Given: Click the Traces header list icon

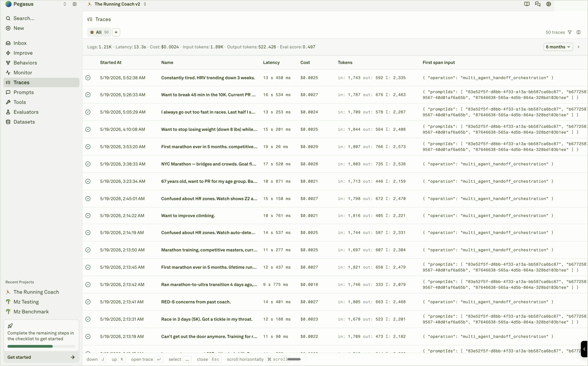Looking at the screenshot, I should coord(90,19).
